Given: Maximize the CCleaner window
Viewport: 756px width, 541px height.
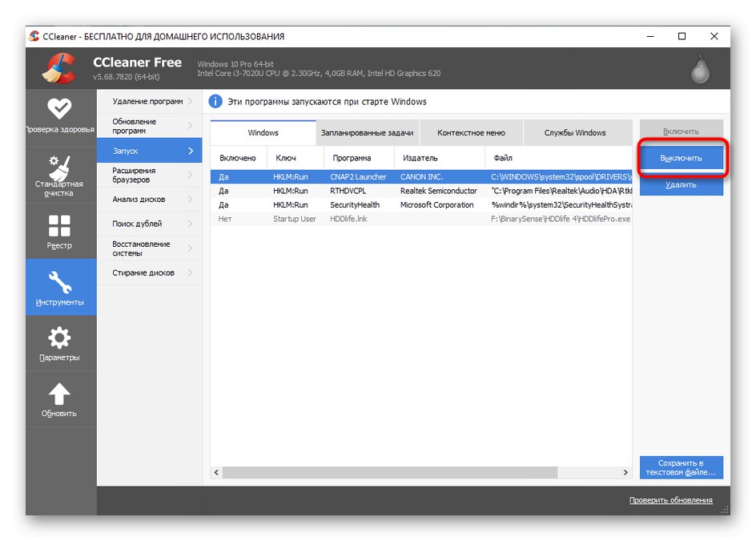Looking at the screenshot, I should click(x=682, y=36).
